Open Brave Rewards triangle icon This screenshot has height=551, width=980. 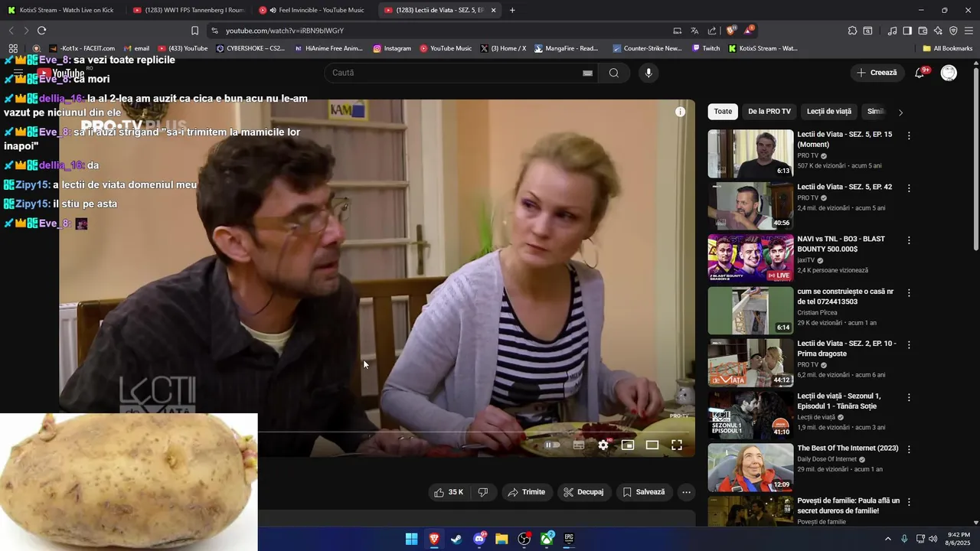[749, 31]
